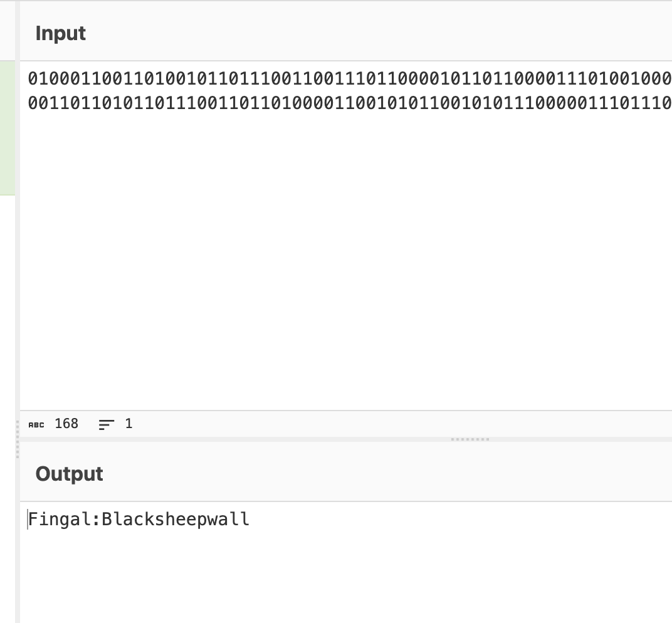Click the Input pane title

(x=60, y=33)
